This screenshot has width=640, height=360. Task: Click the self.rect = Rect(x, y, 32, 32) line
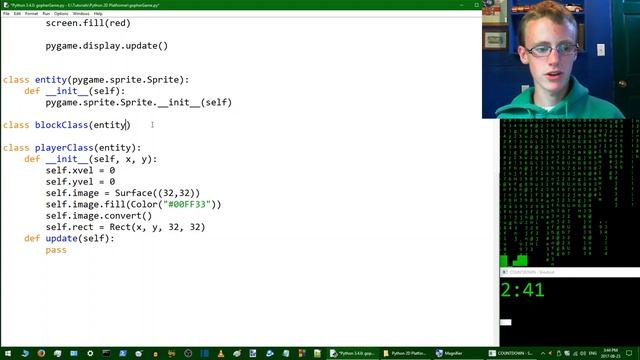125,227
